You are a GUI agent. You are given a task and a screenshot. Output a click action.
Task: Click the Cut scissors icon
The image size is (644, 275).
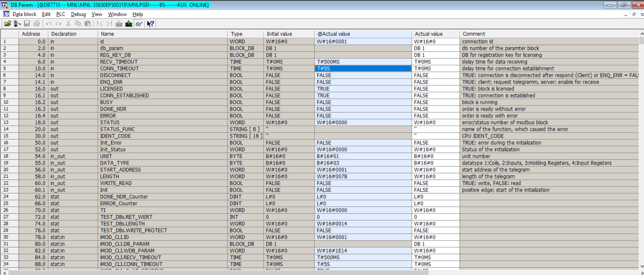68,24
